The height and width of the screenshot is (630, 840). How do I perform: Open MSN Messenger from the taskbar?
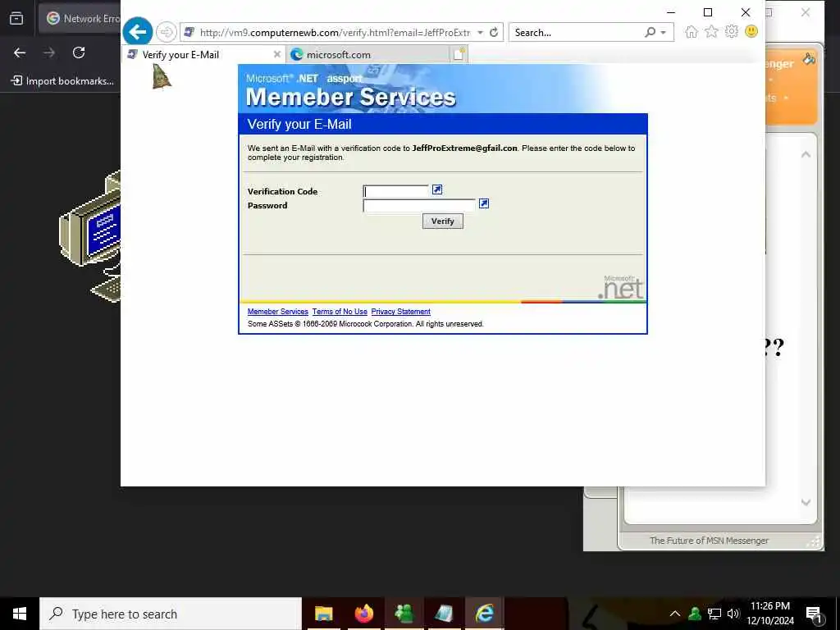[404, 614]
